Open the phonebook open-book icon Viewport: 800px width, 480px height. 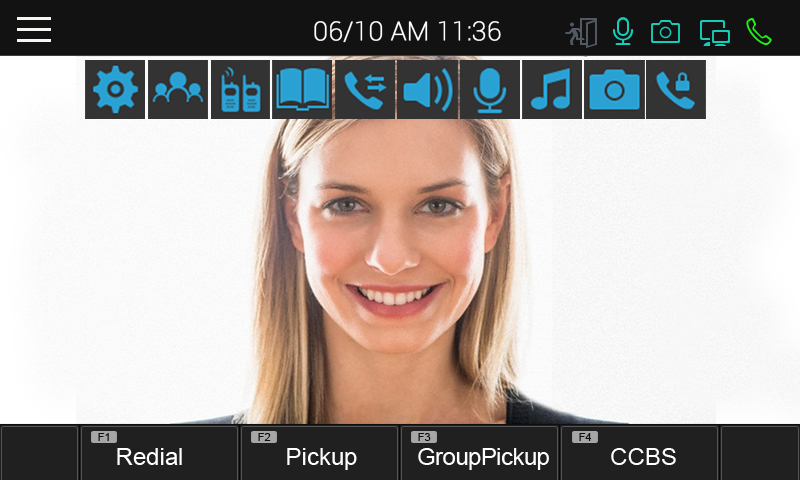tap(302, 89)
